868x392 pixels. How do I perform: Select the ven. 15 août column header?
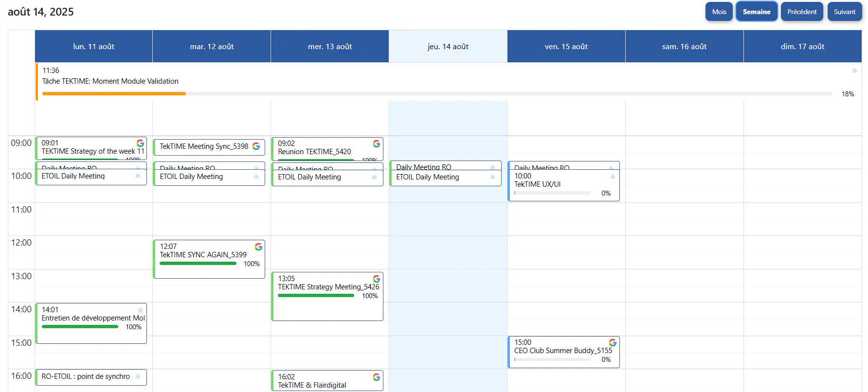566,46
